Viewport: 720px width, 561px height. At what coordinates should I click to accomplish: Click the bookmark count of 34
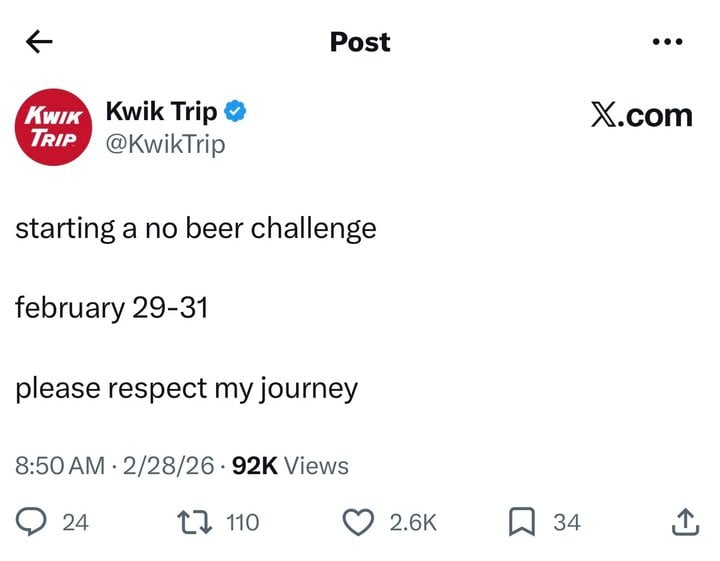pyautogui.click(x=567, y=522)
